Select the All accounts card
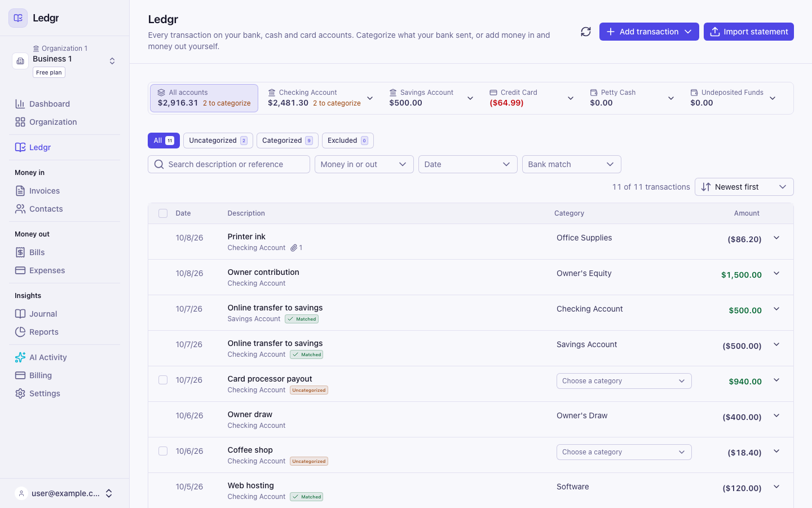Viewport: 812px width, 508px height. coord(204,98)
